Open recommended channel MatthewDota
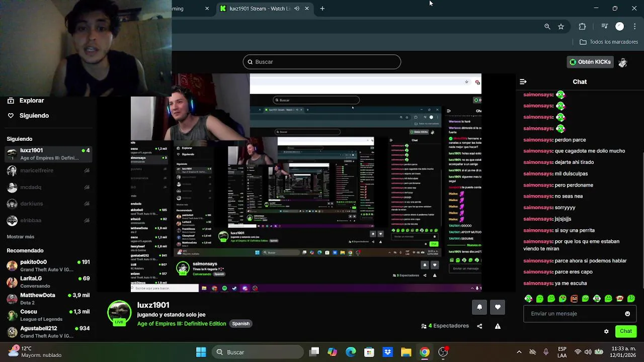This screenshot has width=644, height=362. pyautogui.click(x=48, y=299)
